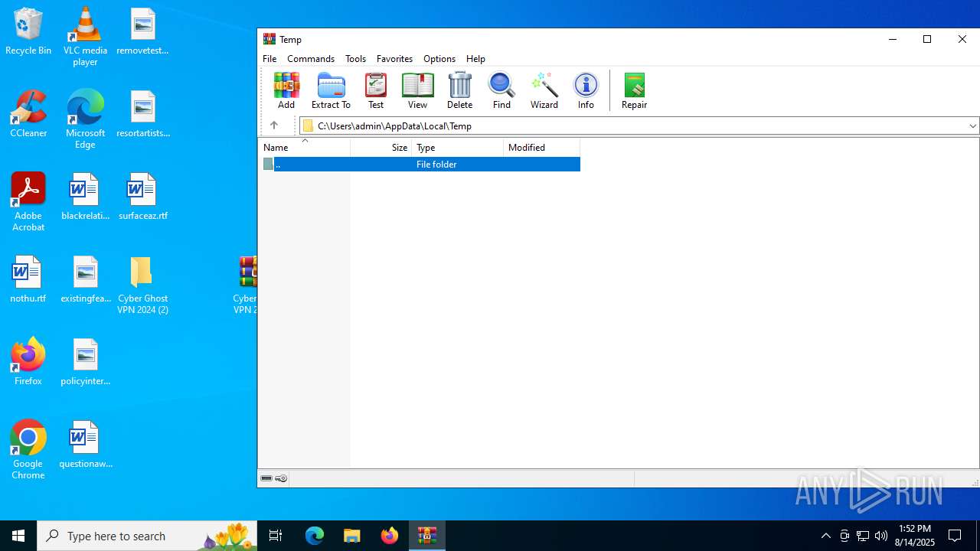Click the Windows Start button
The height and width of the screenshot is (551, 980).
coord(18,536)
